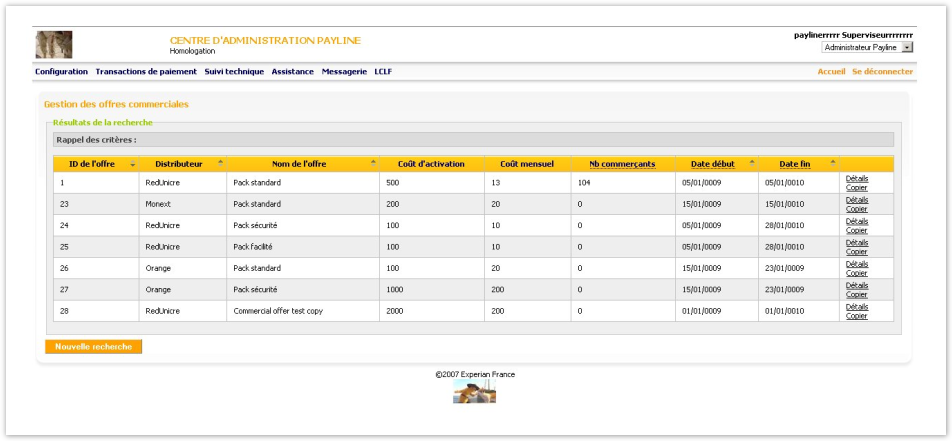
Task: Click 'Pack sécurité' in row 27
Action: point(255,290)
